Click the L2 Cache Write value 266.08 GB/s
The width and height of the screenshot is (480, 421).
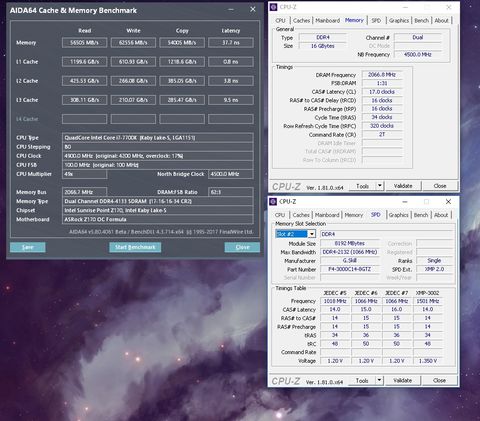[x=133, y=81]
